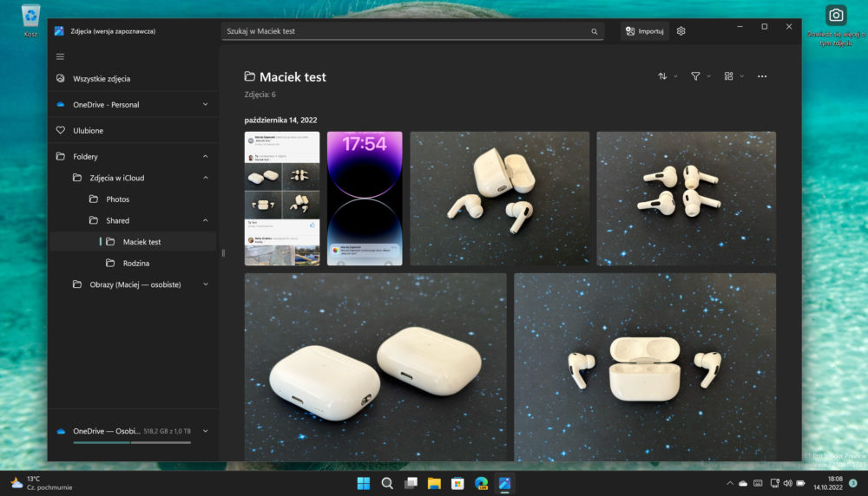
Task: Open the three-dots more options menu
Action: (x=762, y=76)
